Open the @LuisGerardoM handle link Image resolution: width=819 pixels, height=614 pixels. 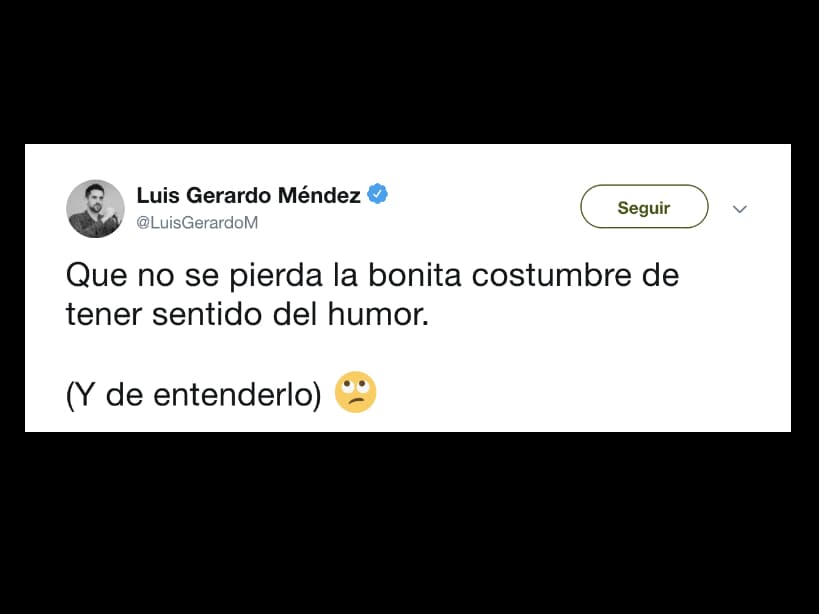(x=197, y=223)
